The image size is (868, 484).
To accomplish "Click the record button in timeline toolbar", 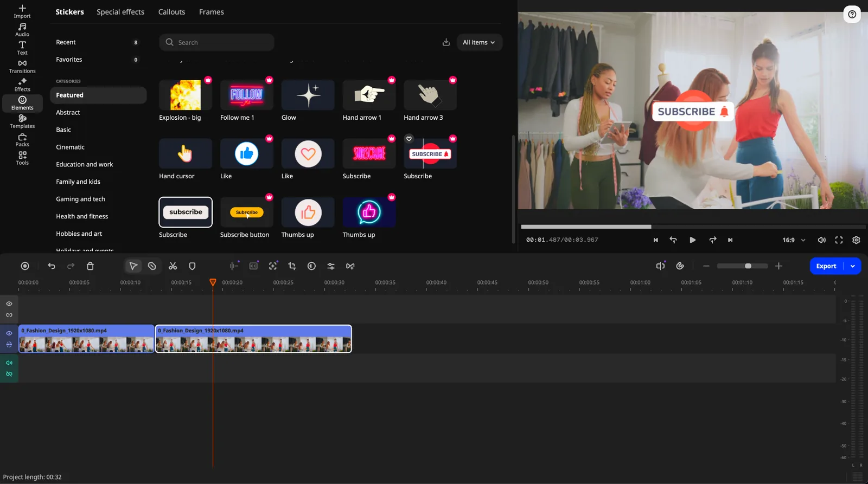I will tap(25, 266).
